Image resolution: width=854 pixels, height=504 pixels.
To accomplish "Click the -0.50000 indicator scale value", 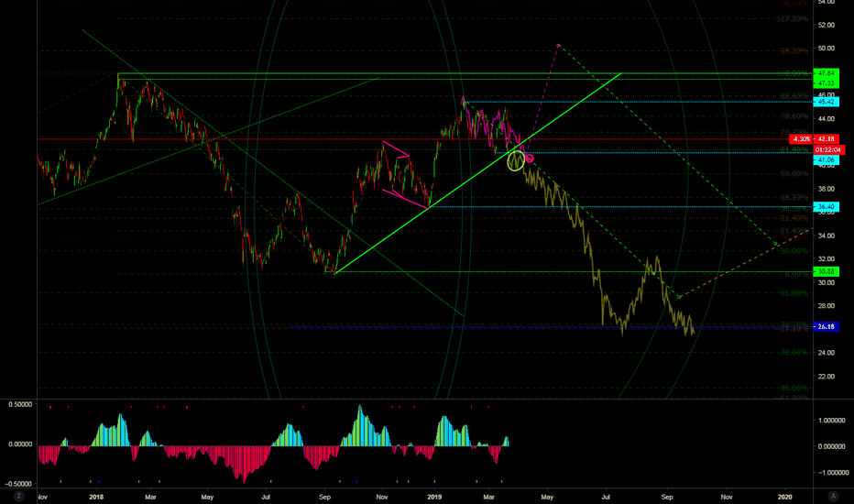I will (x=19, y=484).
